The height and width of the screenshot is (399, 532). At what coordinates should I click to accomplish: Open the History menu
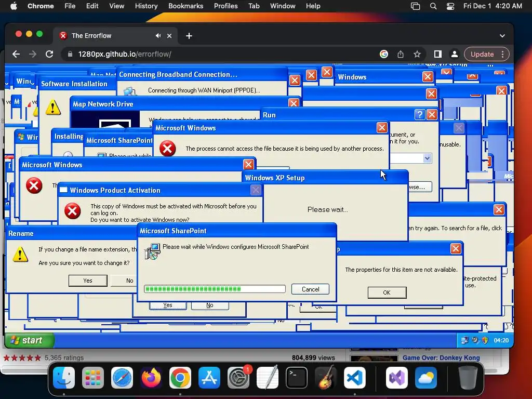tap(146, 6)
